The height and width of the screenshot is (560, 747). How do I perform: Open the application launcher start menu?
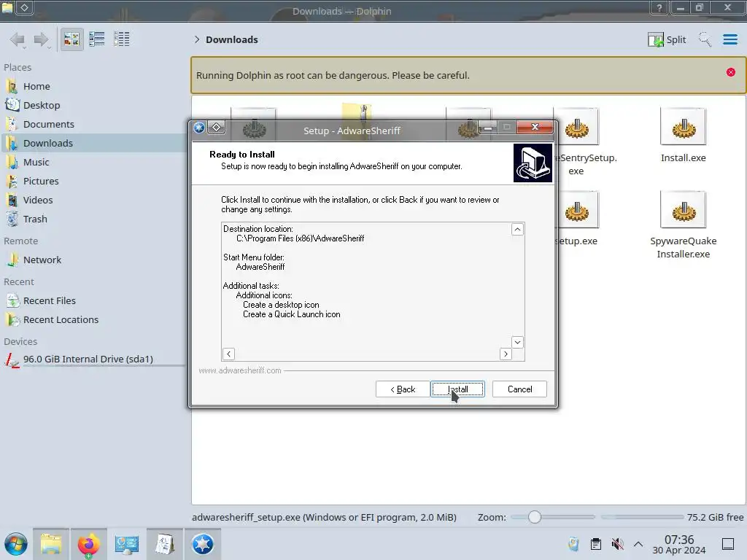point(16,544)
